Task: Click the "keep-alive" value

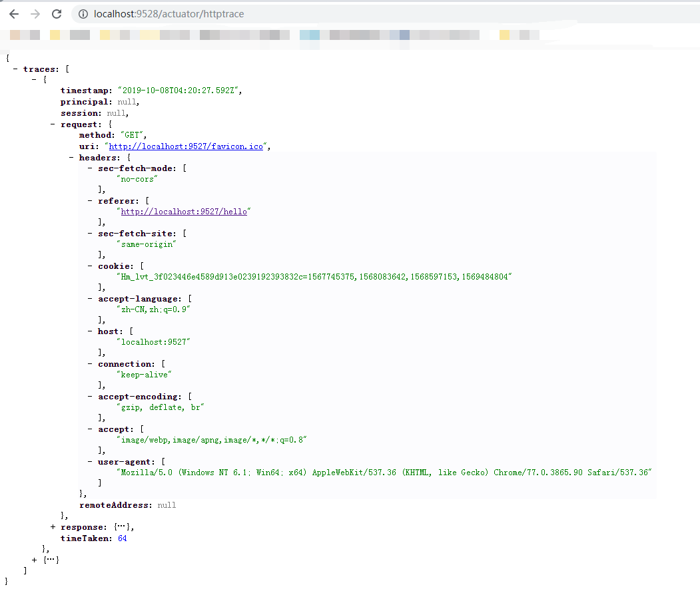Action: (145, 375)
